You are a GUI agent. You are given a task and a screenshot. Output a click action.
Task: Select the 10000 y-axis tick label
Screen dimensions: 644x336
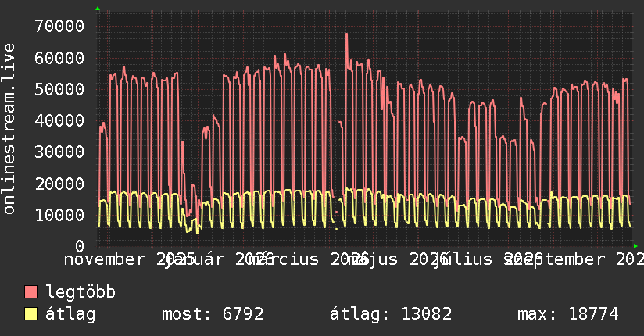(x=59, y=215)
